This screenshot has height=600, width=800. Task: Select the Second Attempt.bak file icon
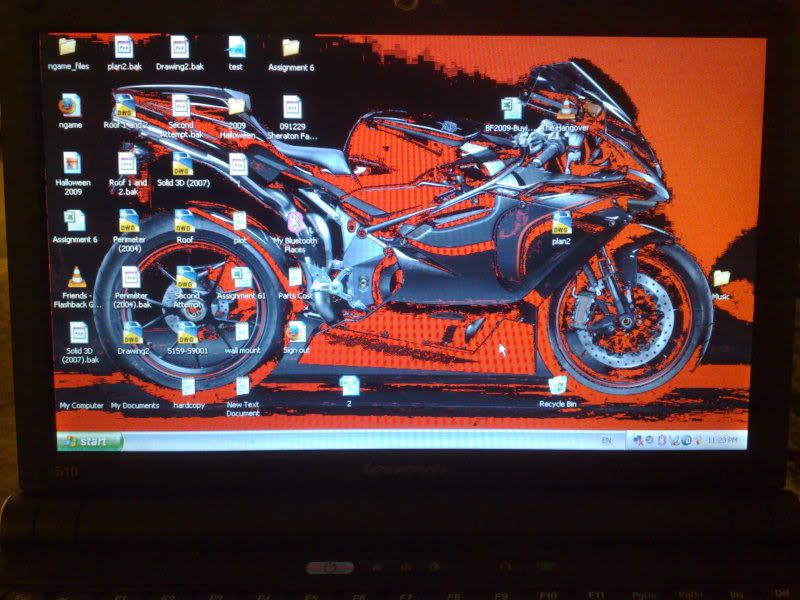click(181, 107)
